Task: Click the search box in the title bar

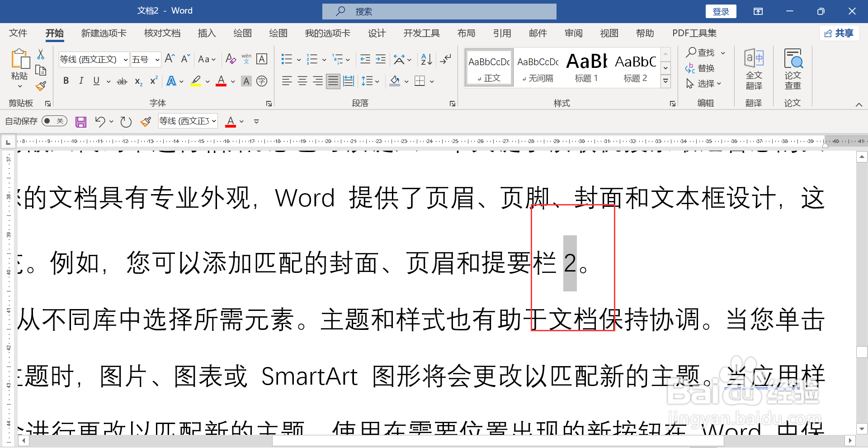Action: tap(439, 11)
